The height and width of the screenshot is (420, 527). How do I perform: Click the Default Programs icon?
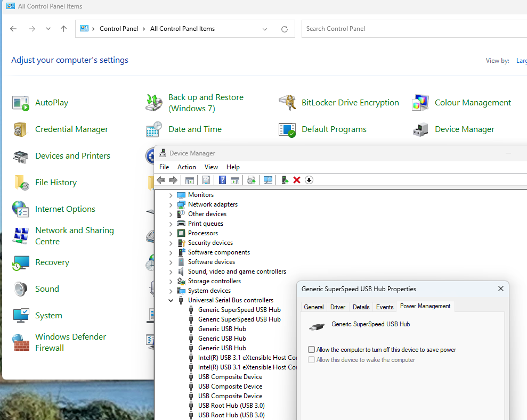287,129
